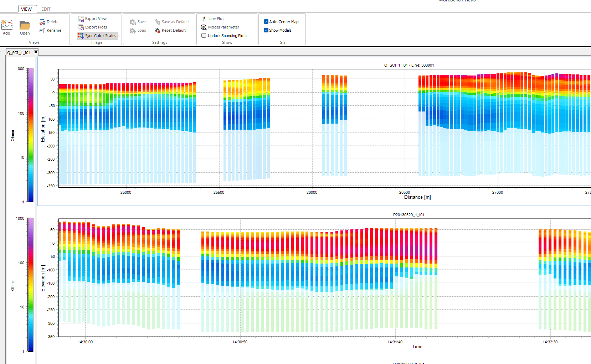Close the Q_SCI_1_I01 tab
Screen dimensions: 591x364
tap(36, 52)
